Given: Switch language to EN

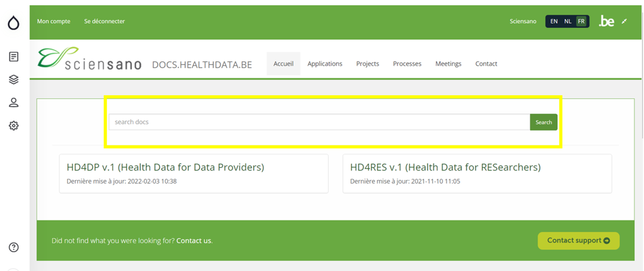Looking at the screenshot, I should pyautogui.click(x=554, y=21).
